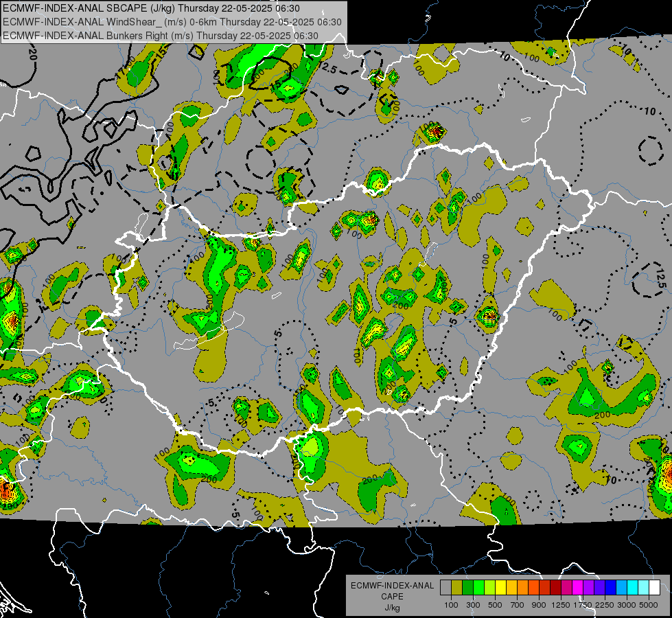This screenshot has width=672, height=618.
Task: Click the legend value 2250
Action: tap(605, 605)
